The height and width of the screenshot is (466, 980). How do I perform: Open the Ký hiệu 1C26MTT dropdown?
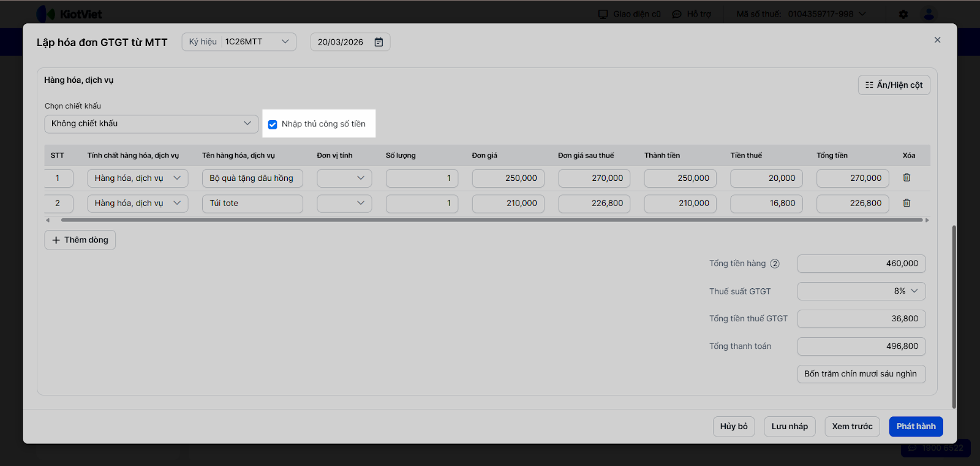tap(239, 42)
